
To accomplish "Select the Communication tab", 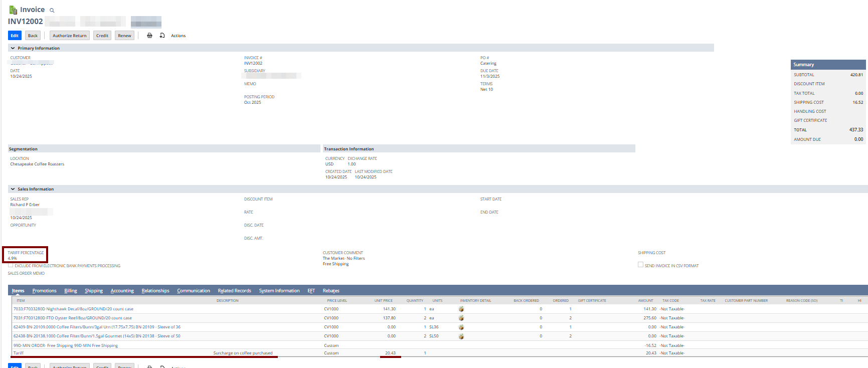I will (x=194, y=291).
